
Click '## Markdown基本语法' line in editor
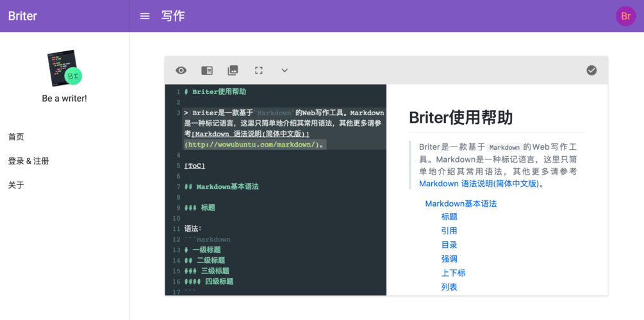221,187
